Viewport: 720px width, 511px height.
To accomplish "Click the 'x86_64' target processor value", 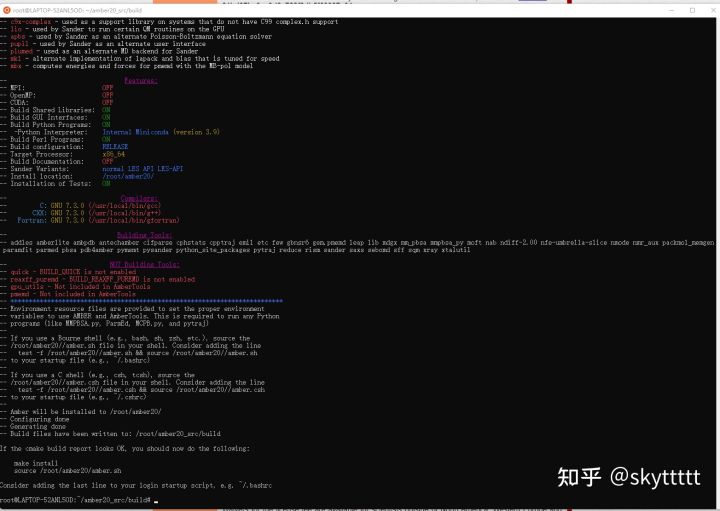I will click(x=113, y=154).
